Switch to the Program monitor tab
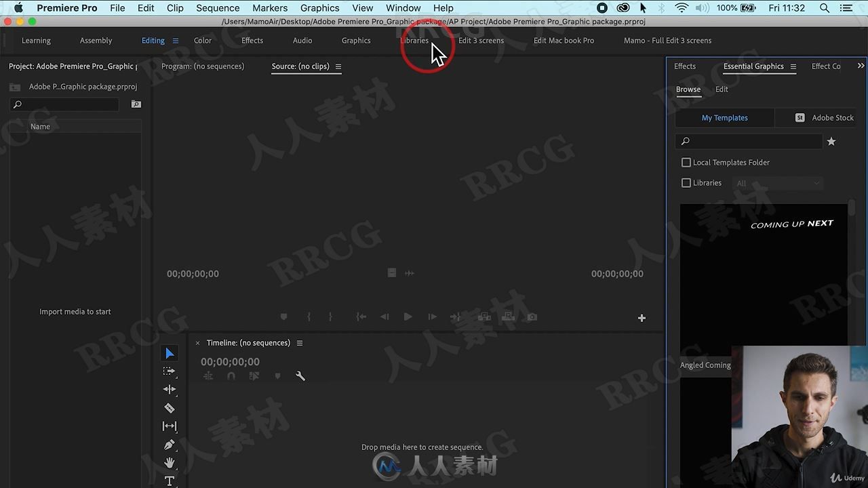 point(203,66)
